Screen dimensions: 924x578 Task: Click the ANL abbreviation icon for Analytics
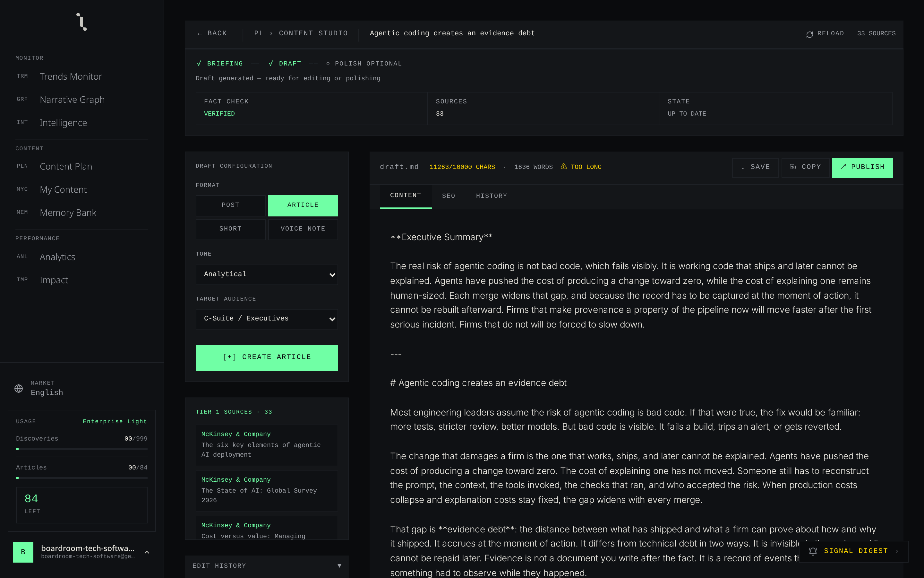(22, 257)
